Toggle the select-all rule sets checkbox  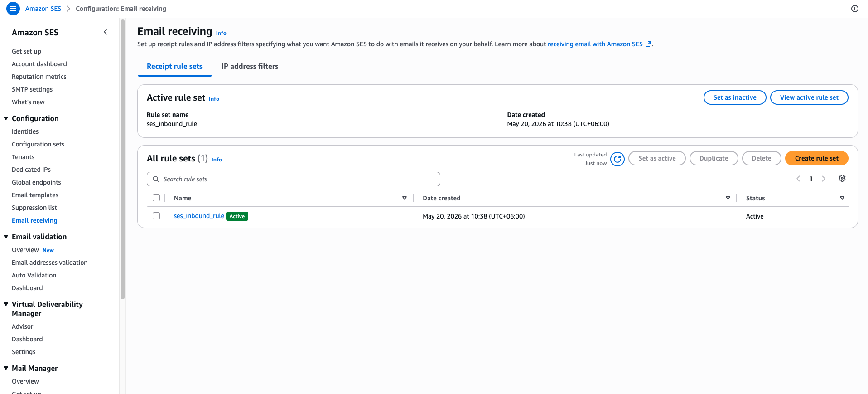pyautogui.click(x=156, y=198)
